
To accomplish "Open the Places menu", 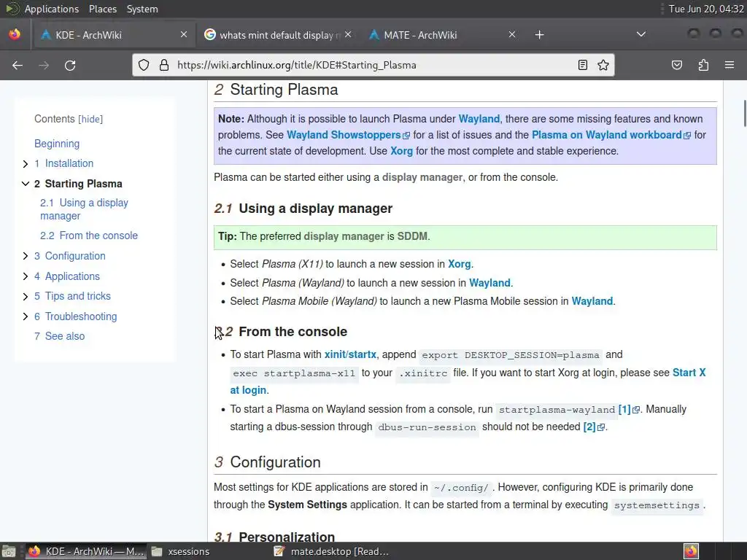I will 103,9.
